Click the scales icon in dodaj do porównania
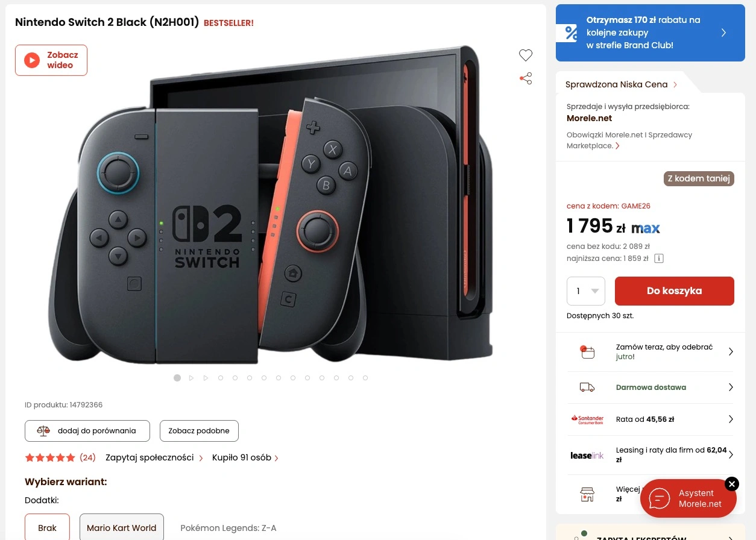 click(x=44, y=431)
